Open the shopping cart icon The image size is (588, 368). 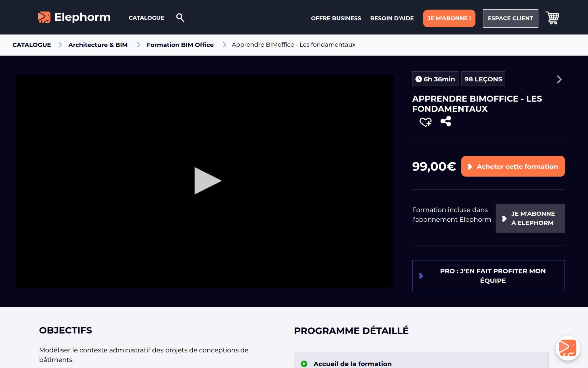click(552, 18)
